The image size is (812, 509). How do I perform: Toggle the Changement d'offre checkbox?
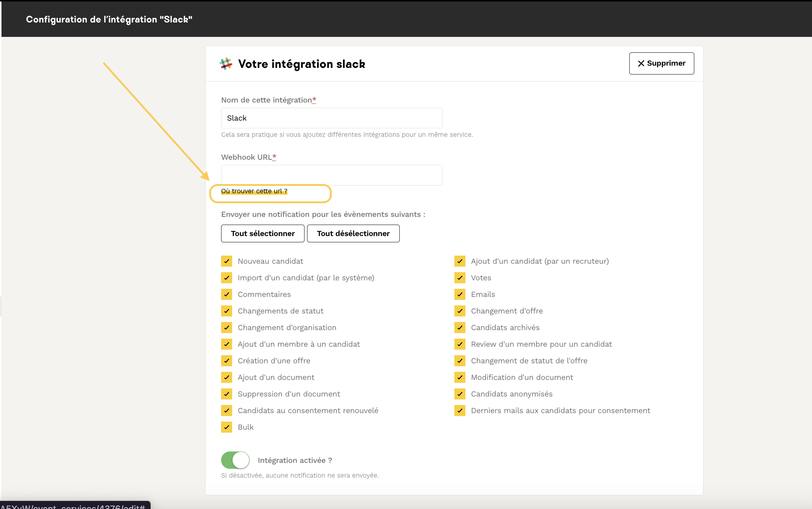[460, 311]
